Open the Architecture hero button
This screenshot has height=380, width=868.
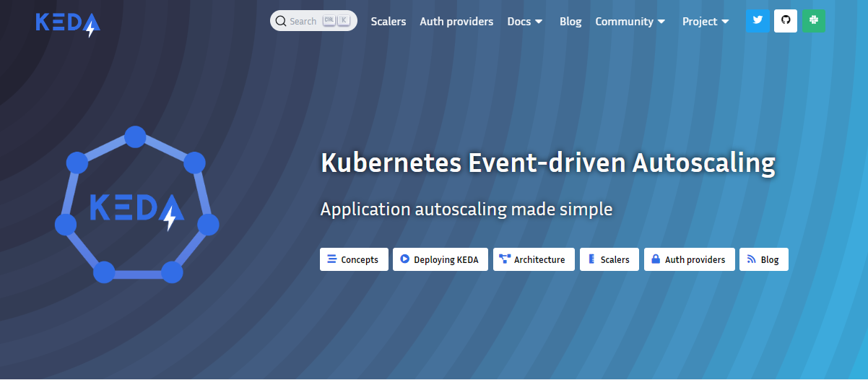click(x=534, y=259)
